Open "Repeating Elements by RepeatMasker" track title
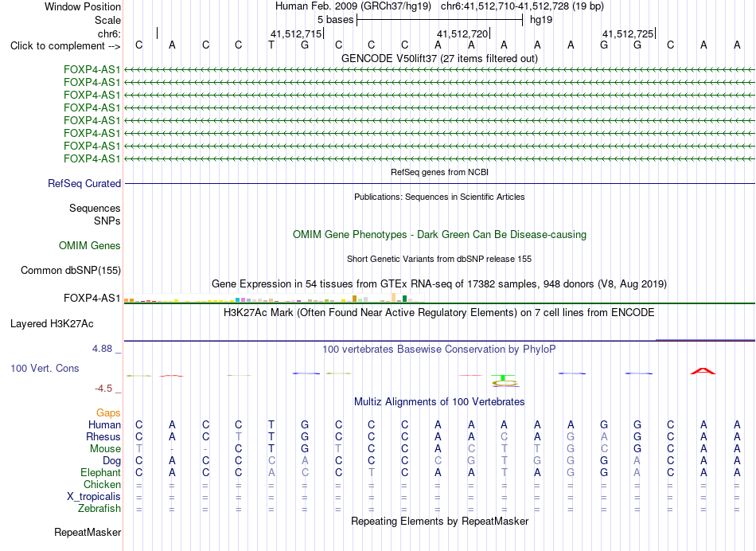 (x=439, y=521)
